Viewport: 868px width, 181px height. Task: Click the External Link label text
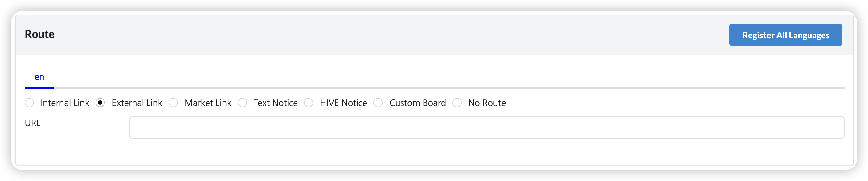click(x=137, y=103)
